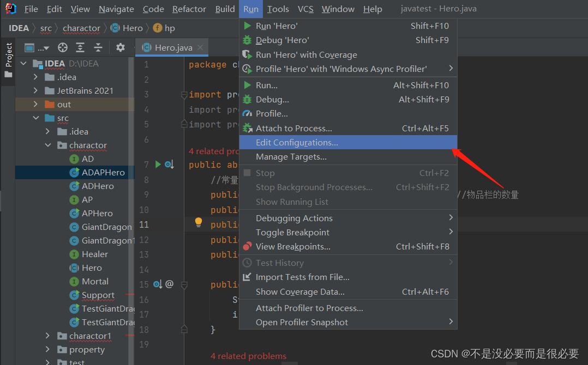Close the Hero.java editor tab
The height and width of the screenshot is (365, 588).
(x=200, y=47)
